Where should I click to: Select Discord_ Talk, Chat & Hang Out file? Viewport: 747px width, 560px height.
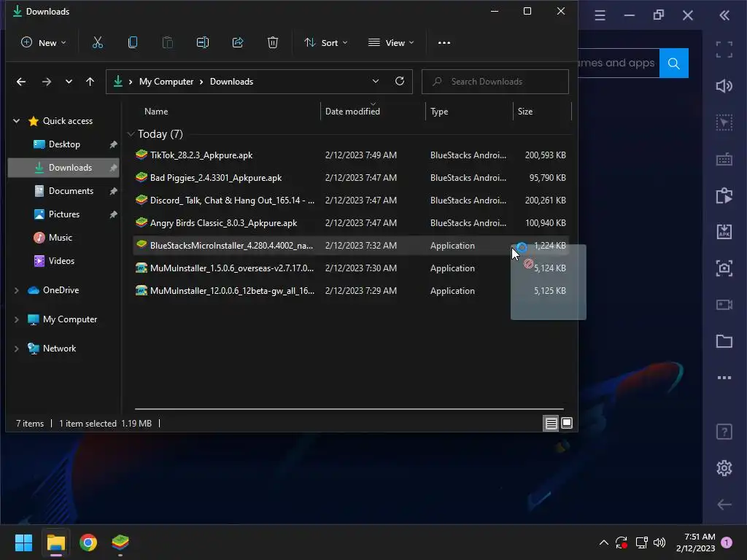click(351, 201)
